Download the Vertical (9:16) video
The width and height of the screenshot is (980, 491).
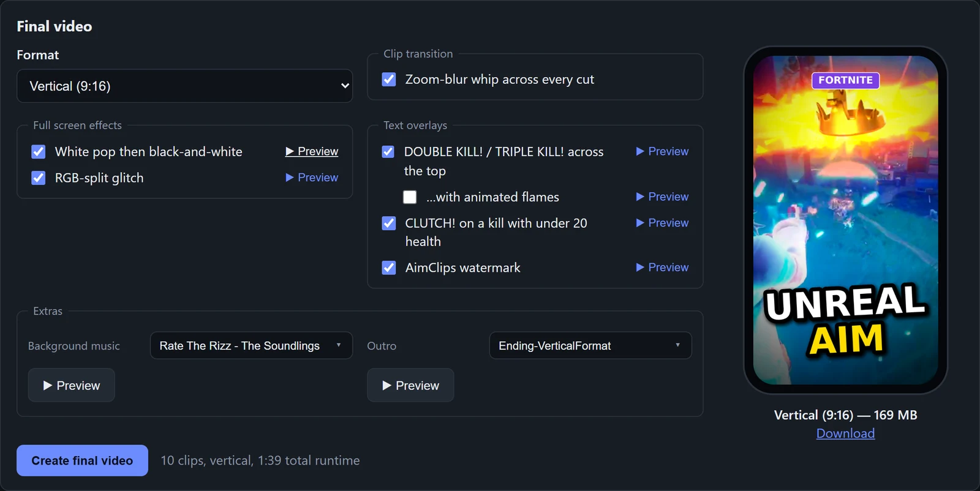845,433
